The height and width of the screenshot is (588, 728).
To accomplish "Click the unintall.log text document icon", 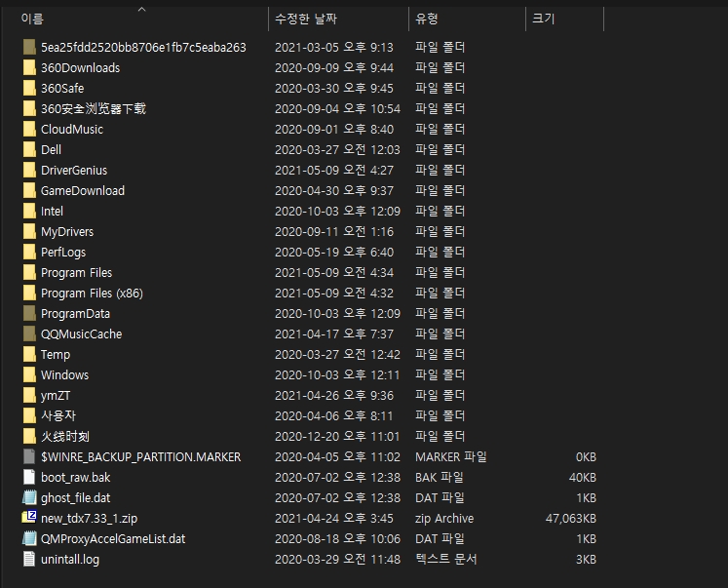I will (x=29, y=559).
